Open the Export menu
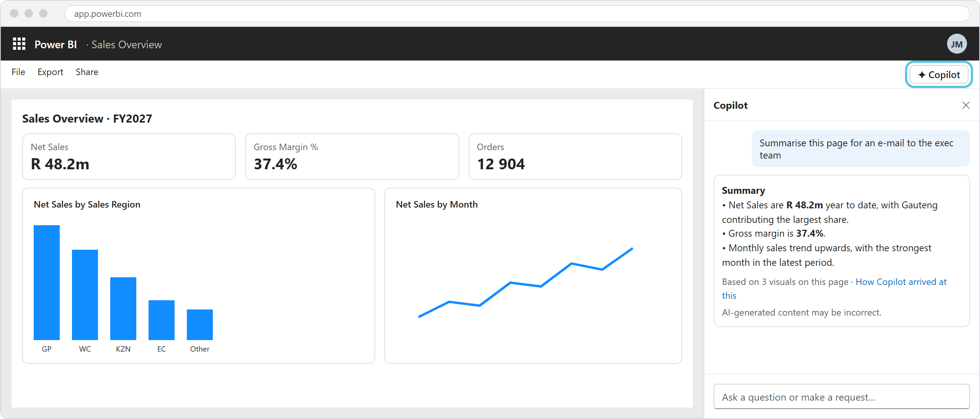Image resolution: width=980 pixels, height=419 pixels. point(50,72)
